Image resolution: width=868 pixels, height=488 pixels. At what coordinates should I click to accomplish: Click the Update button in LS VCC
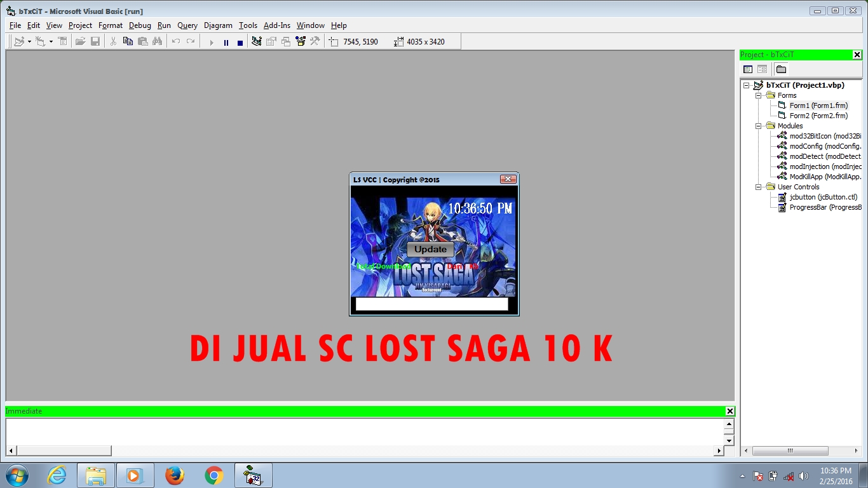coord(430,250)
